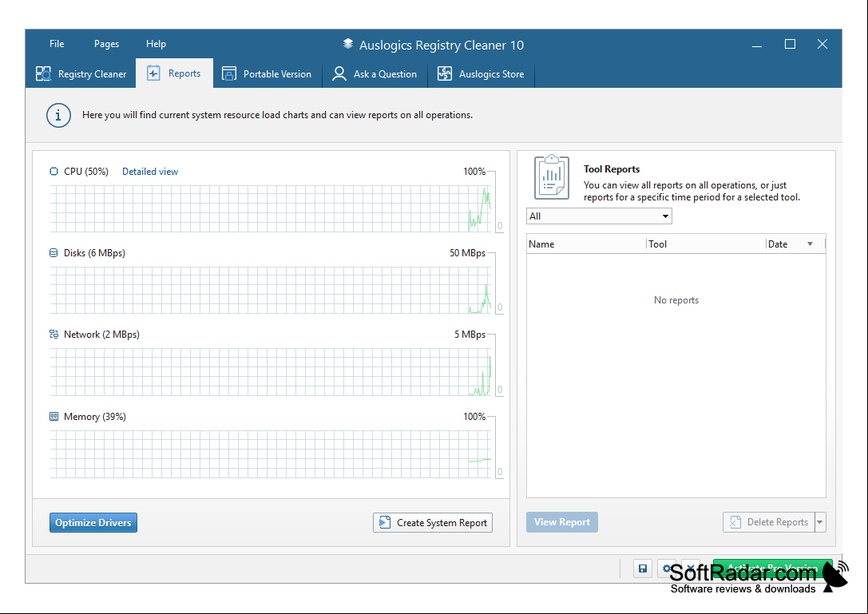Close the Auslogics Registry Cleaner window
Screen dimensions: 868x614
pos(822,44)
